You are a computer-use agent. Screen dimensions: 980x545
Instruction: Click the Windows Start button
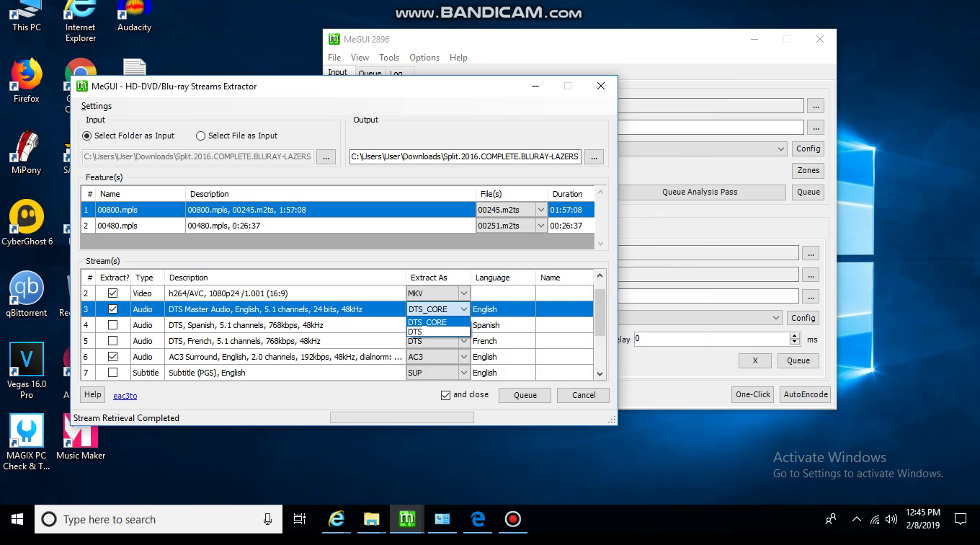[17, 519]
